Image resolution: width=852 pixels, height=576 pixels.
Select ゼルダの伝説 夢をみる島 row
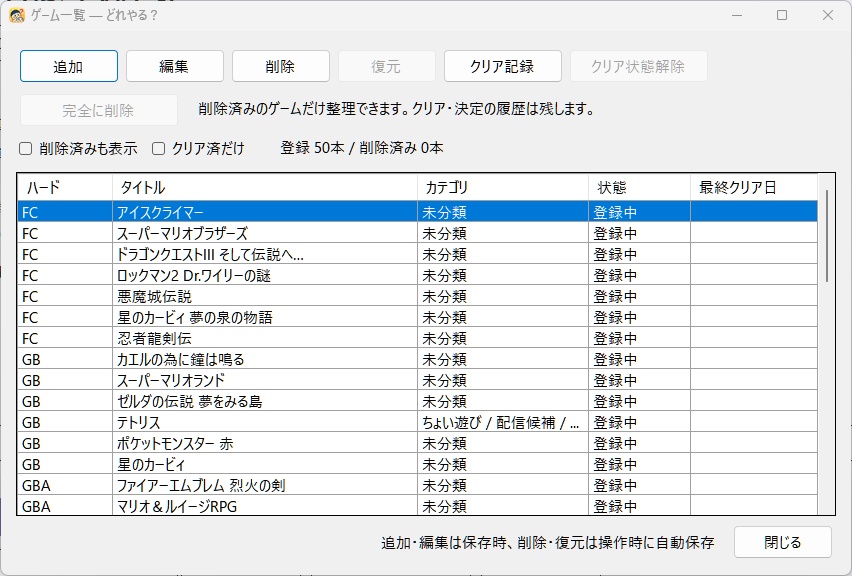417,401
